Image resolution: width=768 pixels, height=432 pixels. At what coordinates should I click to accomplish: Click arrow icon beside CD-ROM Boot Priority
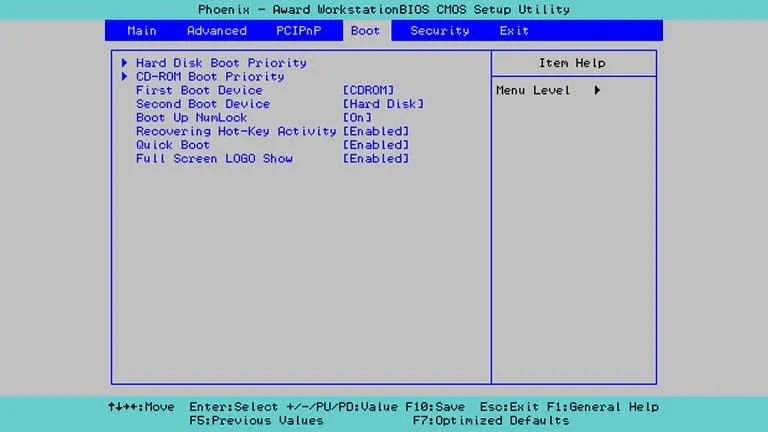tap(125, 77)
